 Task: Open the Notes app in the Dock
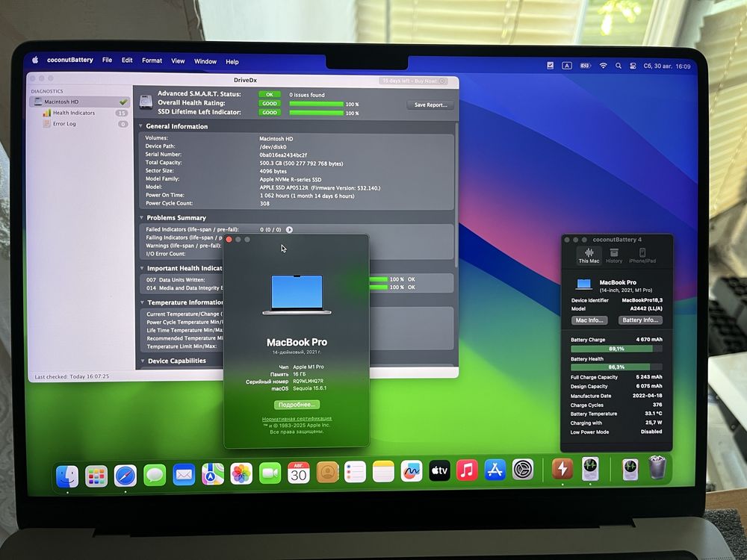383,471
